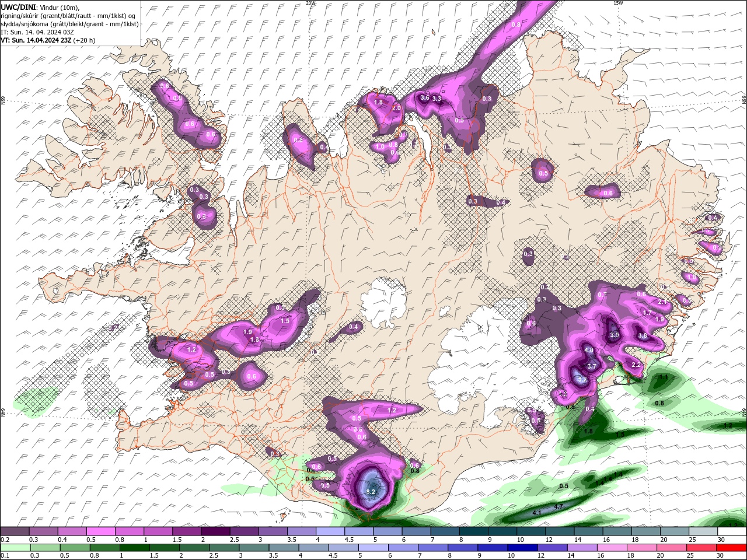Viewport: 747px width, 560px height.
Task: Click the '3.3' snowfall value on the map
Action: pyautogui.click(x=436, y=99)
